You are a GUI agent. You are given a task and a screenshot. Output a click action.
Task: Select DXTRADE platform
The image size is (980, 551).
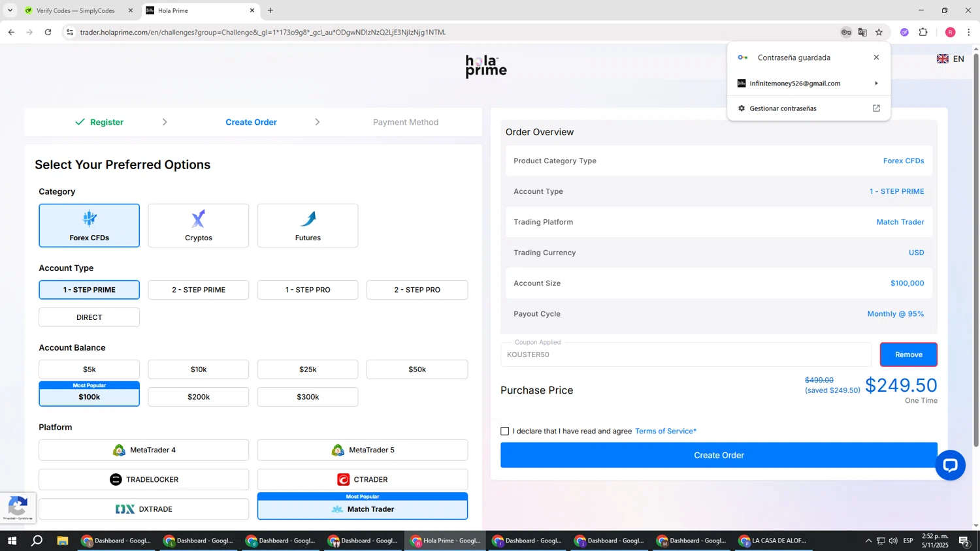(144, 509)
